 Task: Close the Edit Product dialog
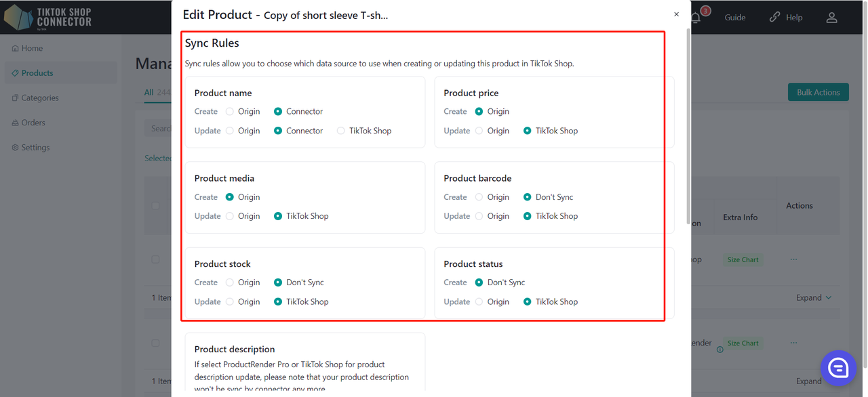tap(676, 14)
